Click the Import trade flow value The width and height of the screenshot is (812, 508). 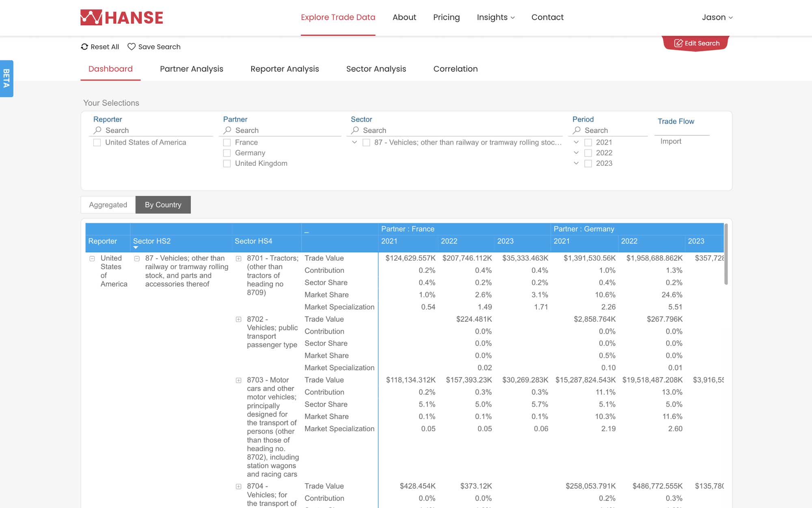point(671,141)
